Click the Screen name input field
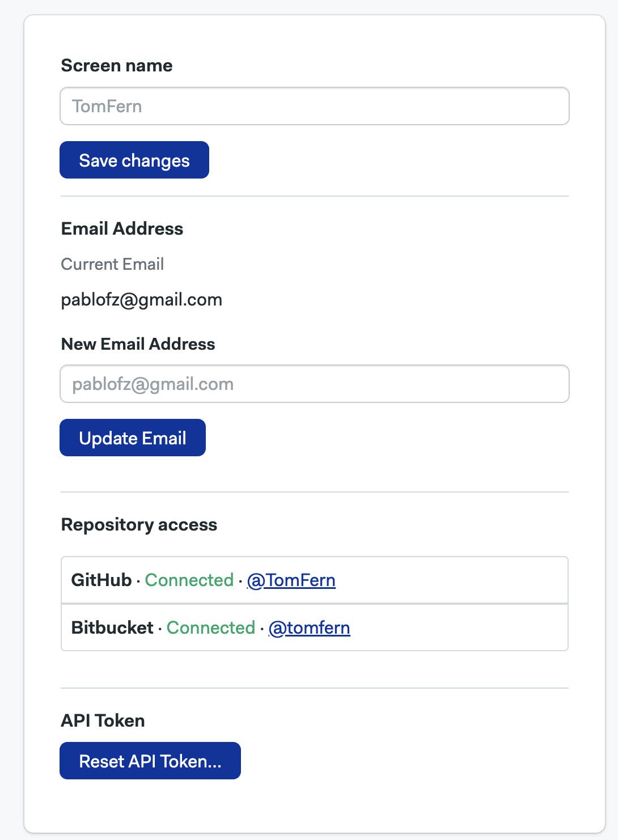618x840 pixels. tap(314, 106)
